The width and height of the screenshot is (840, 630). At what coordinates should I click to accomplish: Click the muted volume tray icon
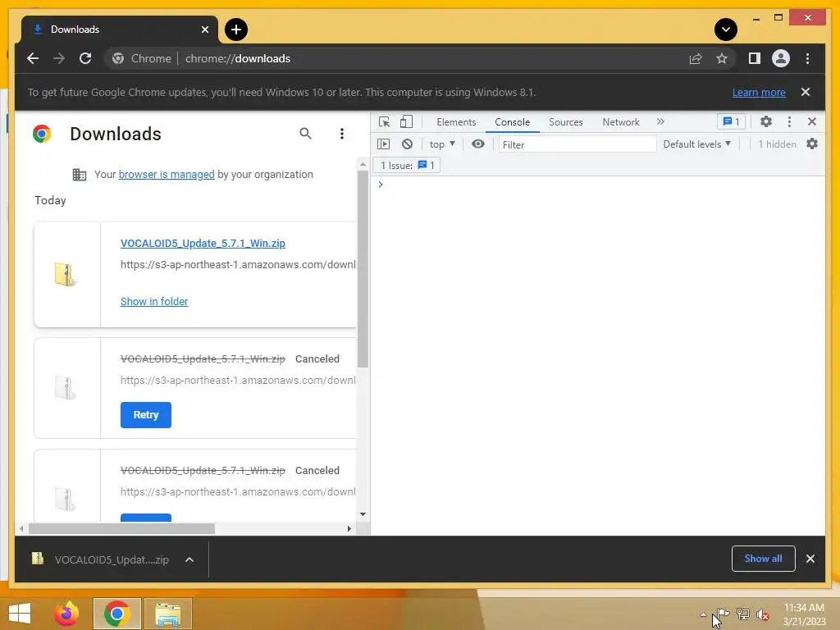pos(762,614)
